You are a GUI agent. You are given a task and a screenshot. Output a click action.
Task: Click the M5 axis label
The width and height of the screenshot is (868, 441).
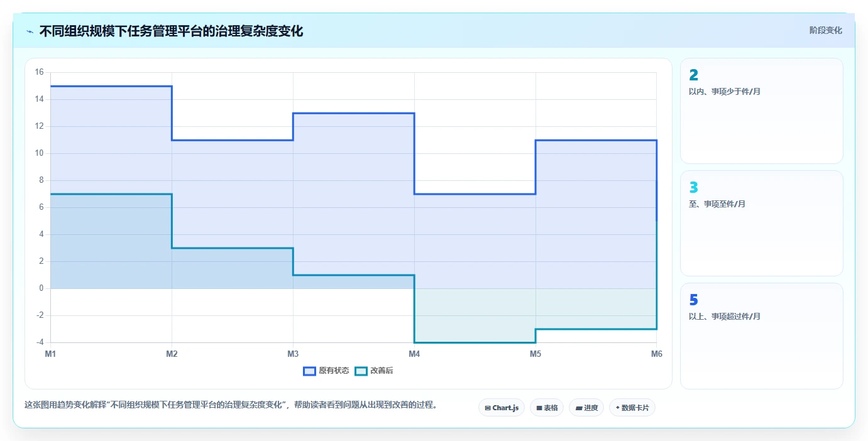click(x=536, y=354)
